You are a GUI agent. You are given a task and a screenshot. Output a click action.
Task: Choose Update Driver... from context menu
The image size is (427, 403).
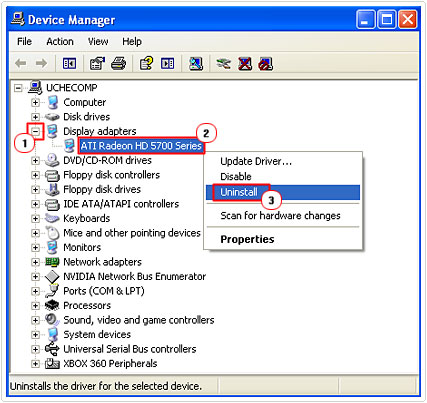(283, 162)
